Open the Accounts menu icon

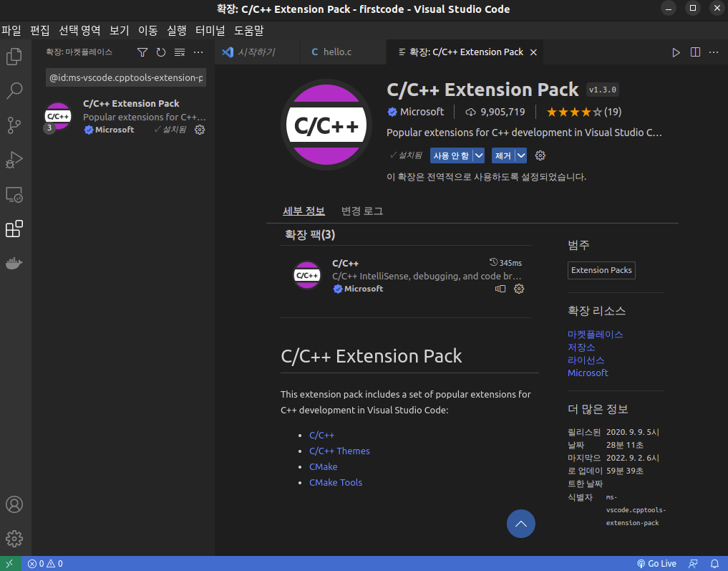pos(14,504)
